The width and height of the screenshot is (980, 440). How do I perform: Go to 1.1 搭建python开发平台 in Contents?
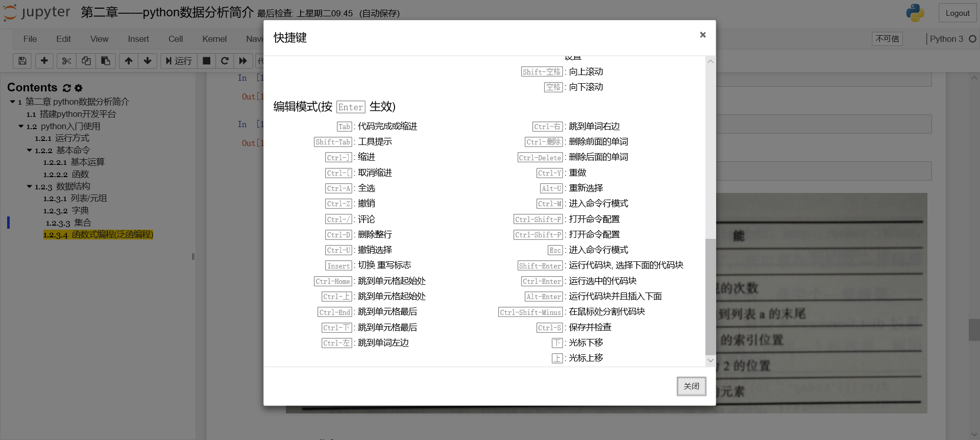pyautogui.click(x=71, y=114)
